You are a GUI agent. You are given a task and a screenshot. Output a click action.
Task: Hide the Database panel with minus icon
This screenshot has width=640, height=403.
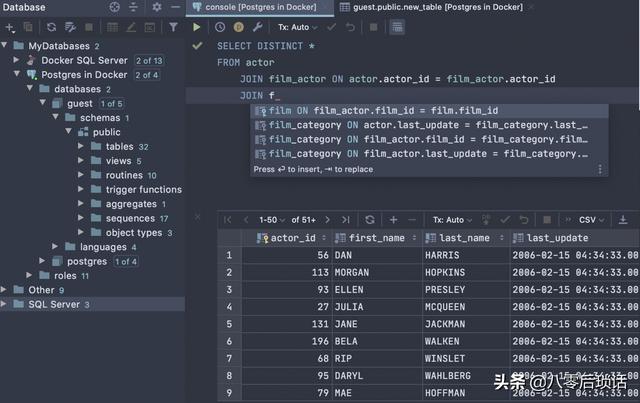(x=176, y=7)
